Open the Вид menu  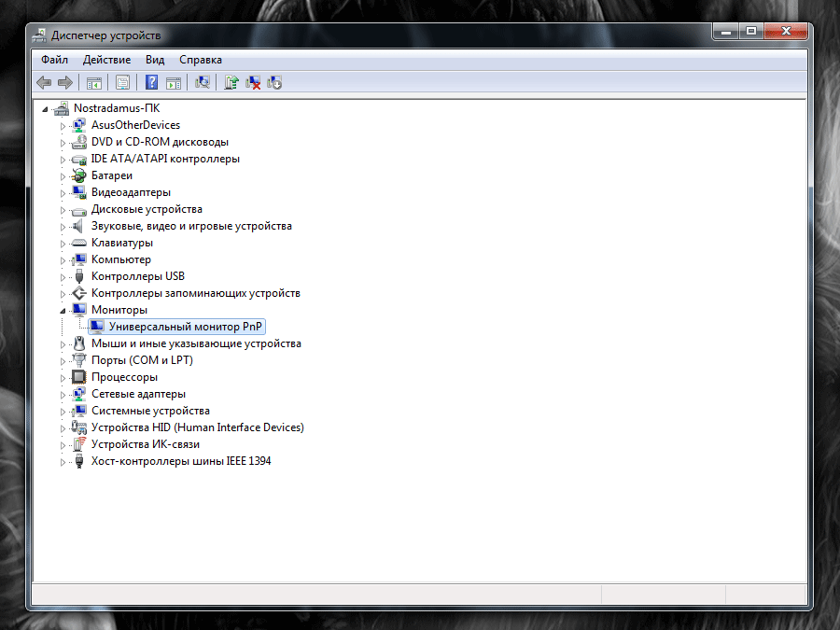tap(154, 60)
